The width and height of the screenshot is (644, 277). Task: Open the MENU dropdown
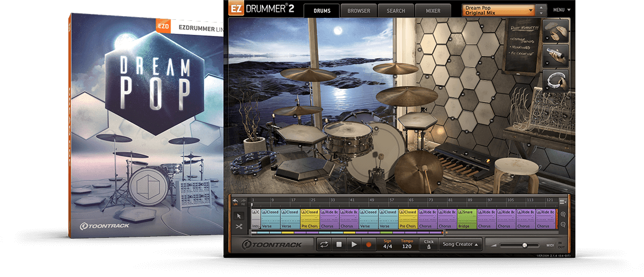click(562, 10)
